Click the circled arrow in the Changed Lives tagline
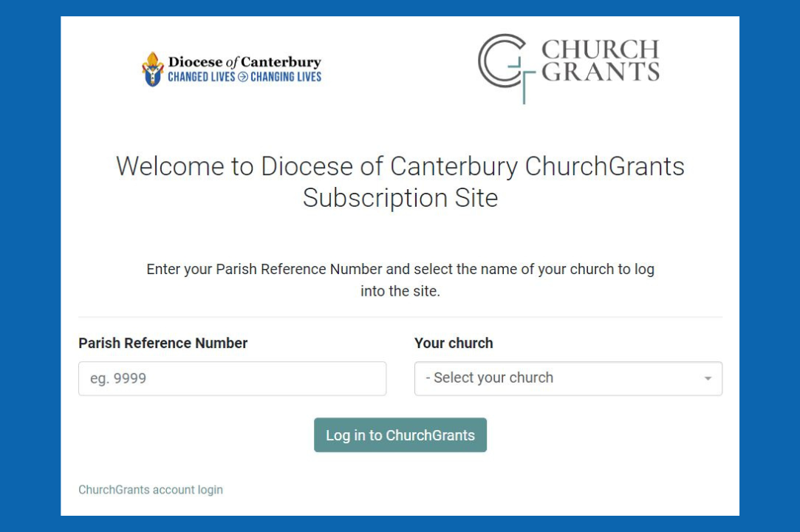This screenshot has height=532, width=800. (242, 77)
